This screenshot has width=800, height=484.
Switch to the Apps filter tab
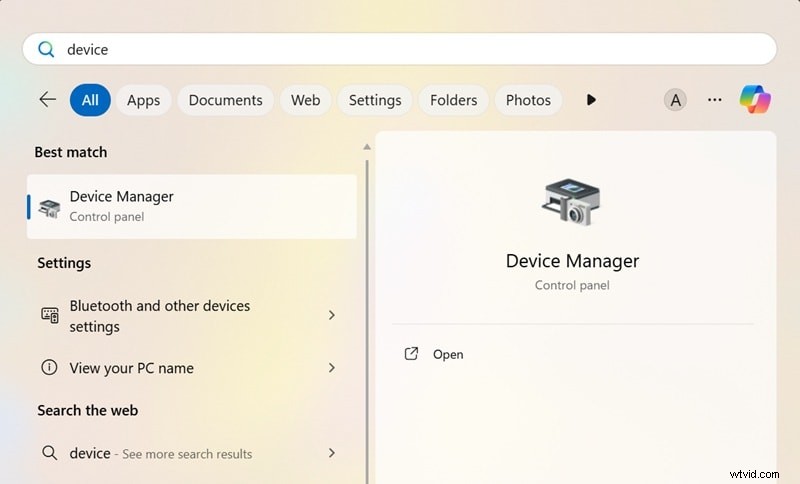point(144,100)
